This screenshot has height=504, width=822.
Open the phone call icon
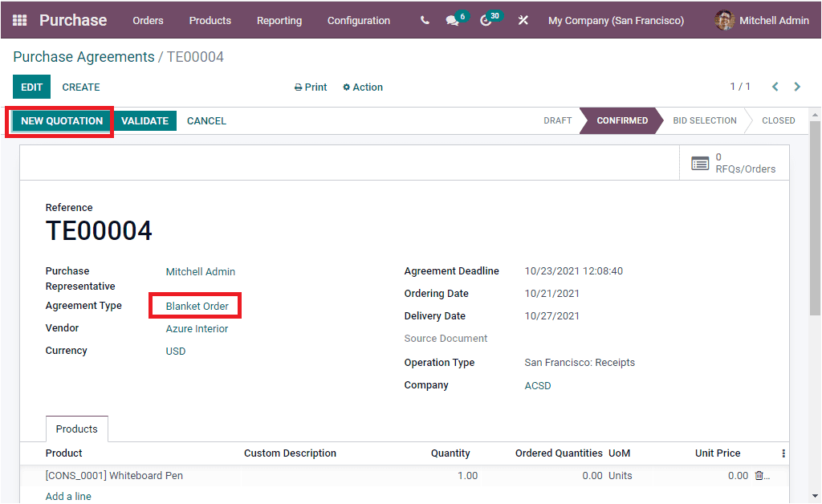pos(425,20)
